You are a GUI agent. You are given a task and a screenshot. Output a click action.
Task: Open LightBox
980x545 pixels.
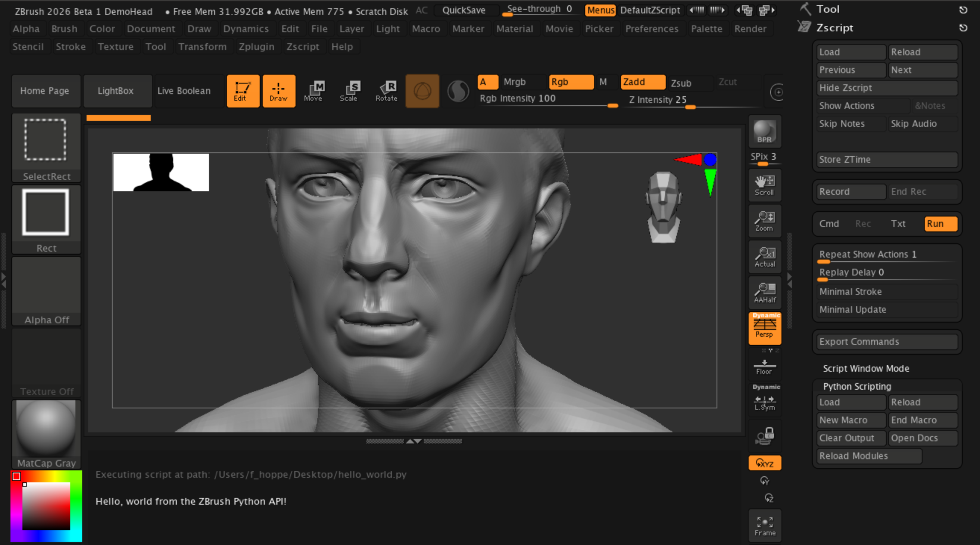[x=117, y=91]
